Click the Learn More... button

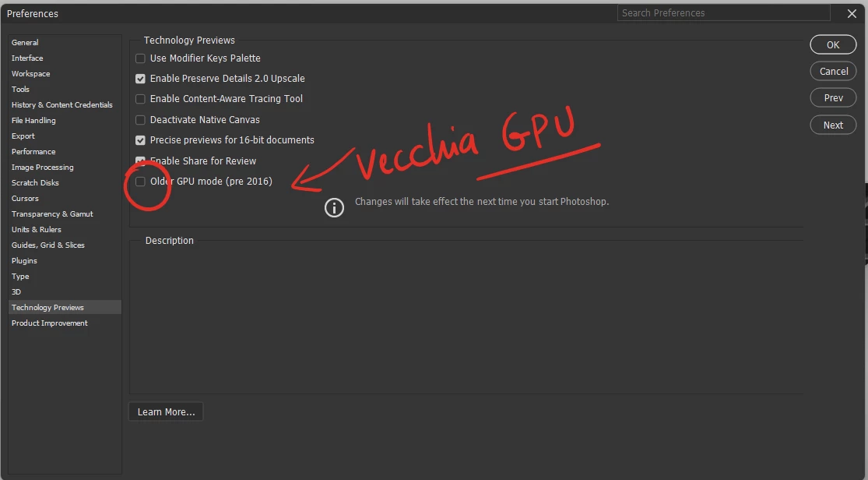tap(166, 412)
